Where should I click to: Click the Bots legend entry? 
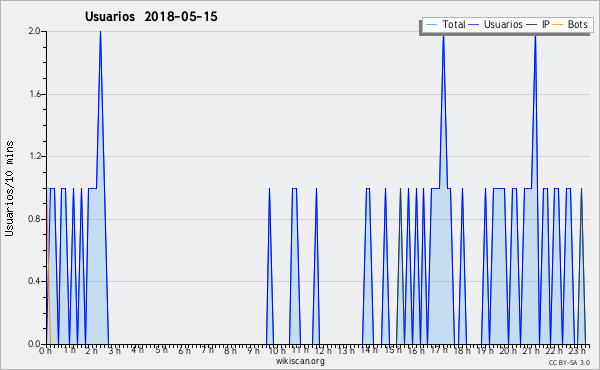pos(570,25)
